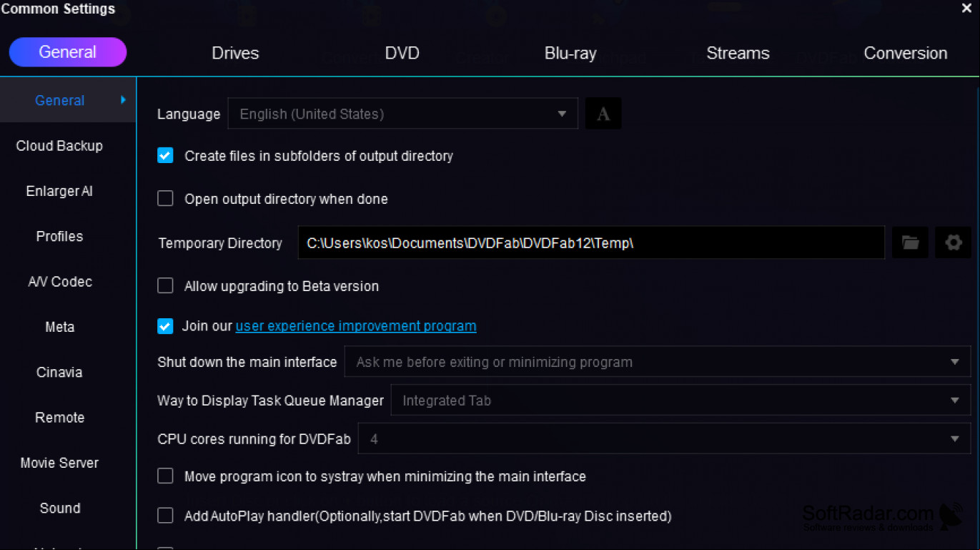Open Cinavia settings
Viewport: 980px width, 550px height.
click(60, 372)
